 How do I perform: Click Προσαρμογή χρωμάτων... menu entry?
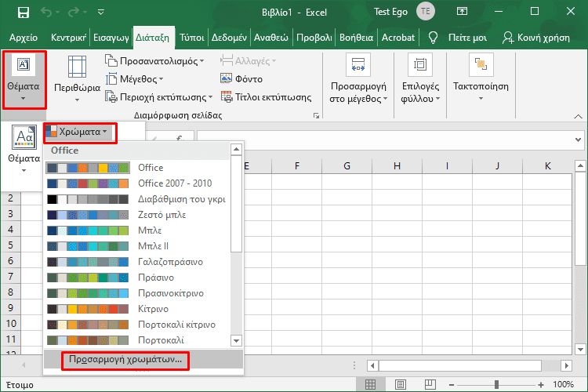143,359
